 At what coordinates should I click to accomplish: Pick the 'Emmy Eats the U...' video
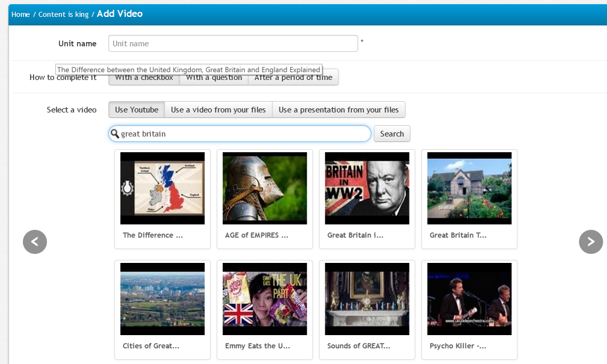point(264,298)
